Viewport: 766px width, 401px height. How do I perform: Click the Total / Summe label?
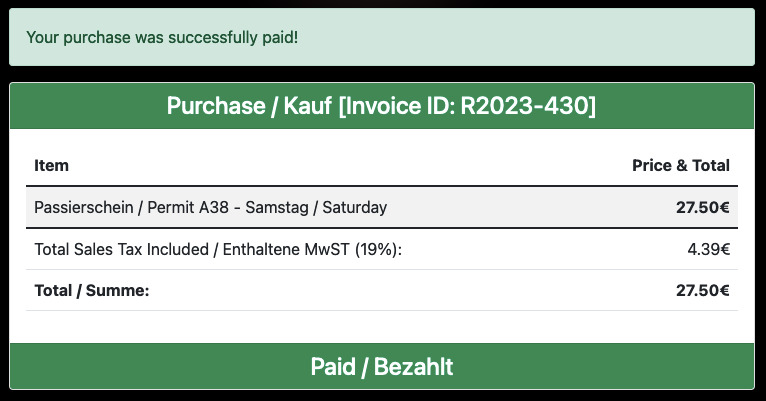(x=92, y=291)
